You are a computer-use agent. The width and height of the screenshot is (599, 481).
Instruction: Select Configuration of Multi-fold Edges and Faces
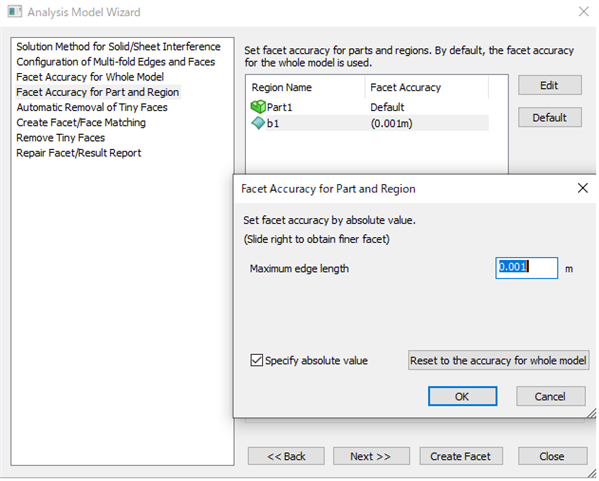tap(116, 62)
